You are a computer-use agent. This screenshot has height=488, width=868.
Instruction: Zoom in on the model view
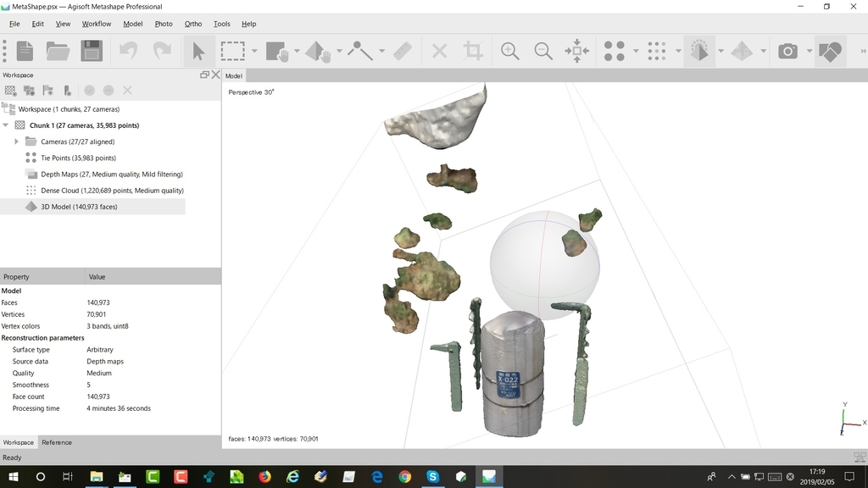coord(509,51)
